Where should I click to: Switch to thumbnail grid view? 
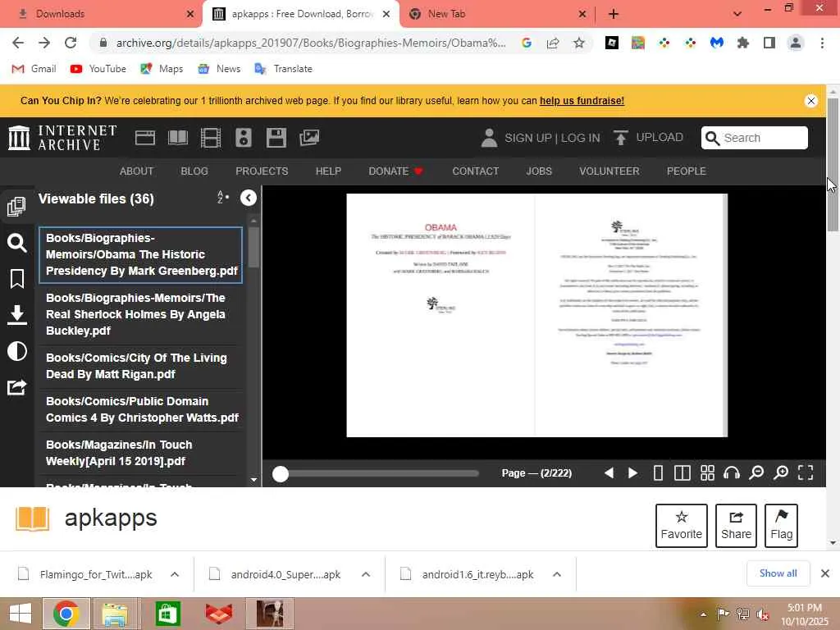coord(707,473)
